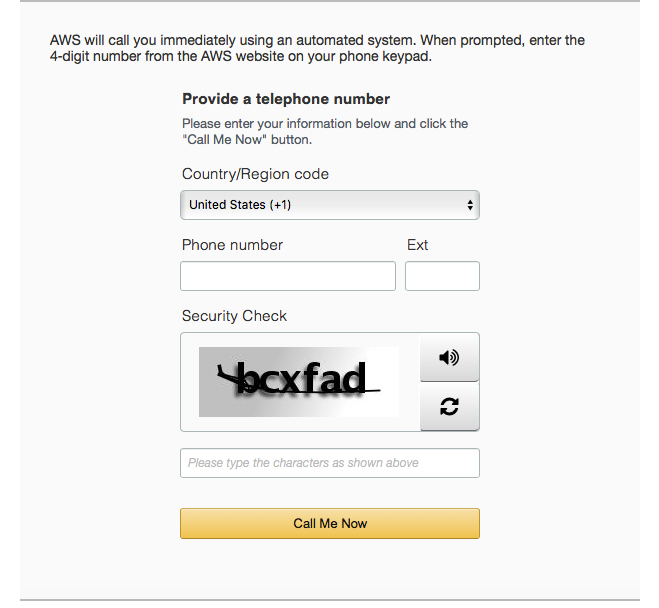
Task: Click the Country/Region code label
Action: (x=255, y=174)
